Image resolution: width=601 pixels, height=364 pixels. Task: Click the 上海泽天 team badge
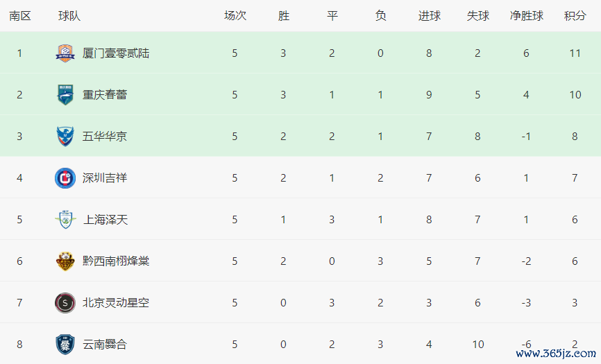(65, 220)
